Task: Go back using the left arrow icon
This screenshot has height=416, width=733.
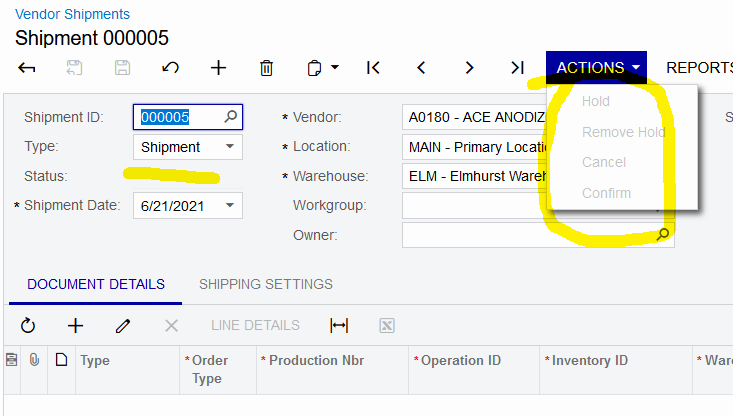Action: pos(27,68)
